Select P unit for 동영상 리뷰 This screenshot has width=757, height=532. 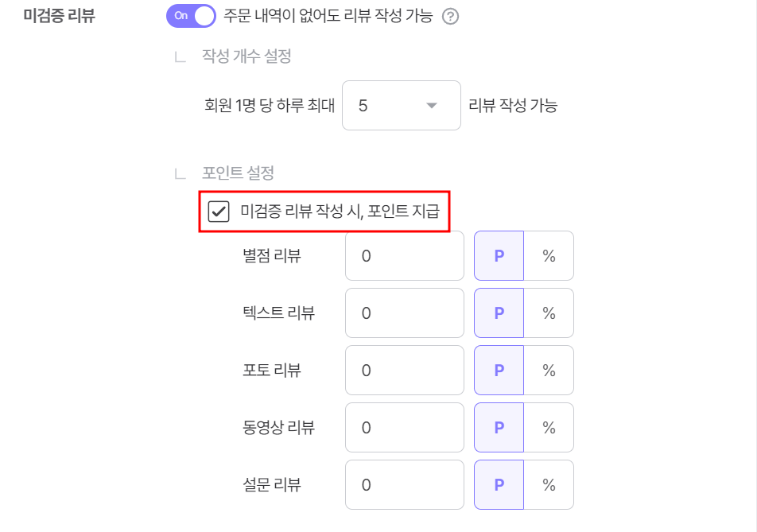click(x=499, y=427)
